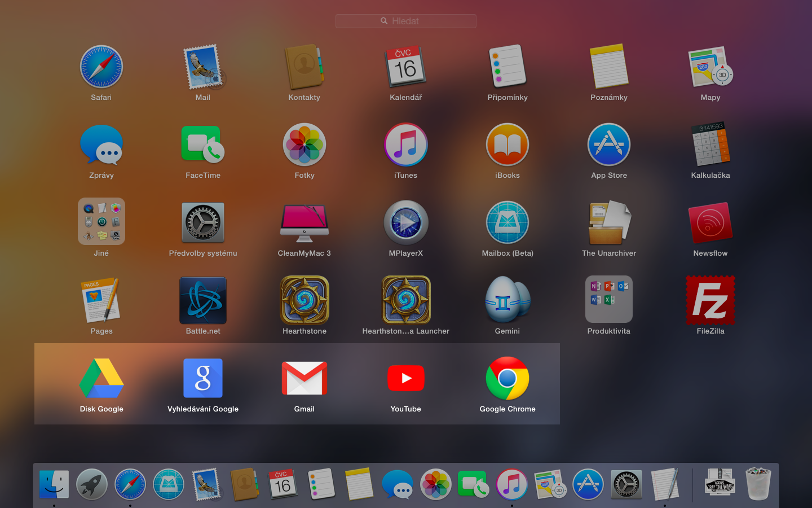Viewport: 812px width, 508px height.
Task: Open Safari from the Dock
Action: [130, 484]
